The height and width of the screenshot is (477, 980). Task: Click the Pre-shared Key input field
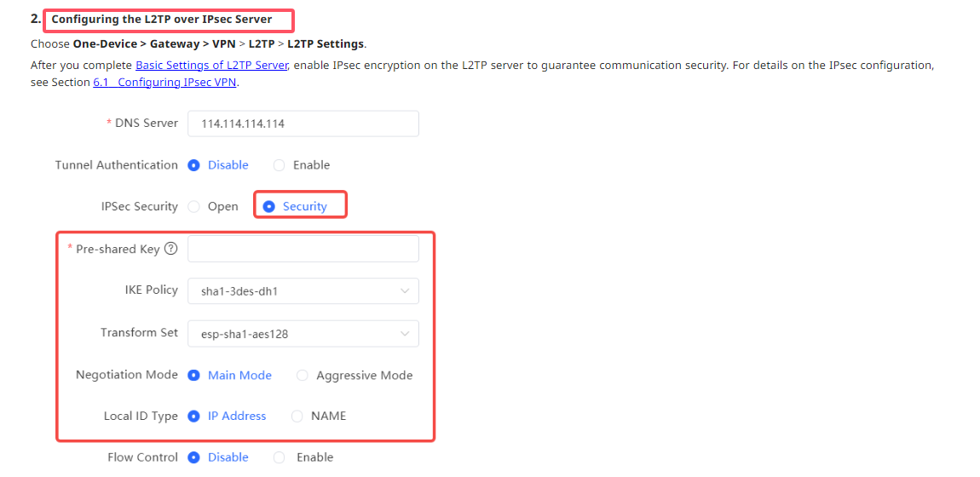click(303, 249)
